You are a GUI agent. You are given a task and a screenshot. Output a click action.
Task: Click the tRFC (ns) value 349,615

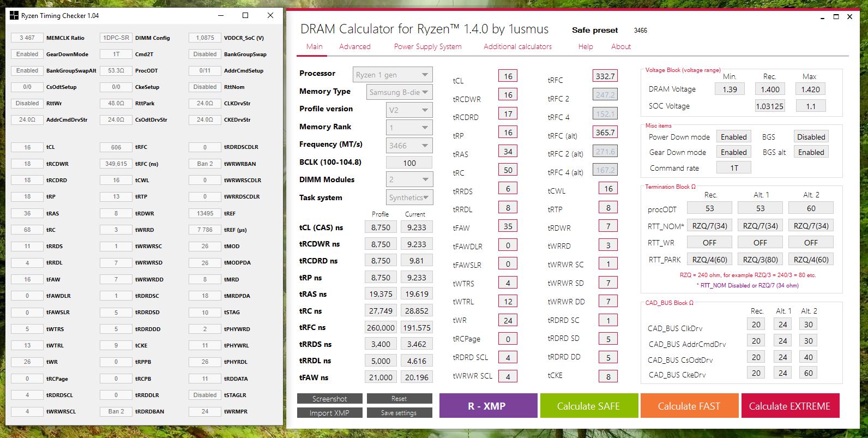click(x=116, y=164)
